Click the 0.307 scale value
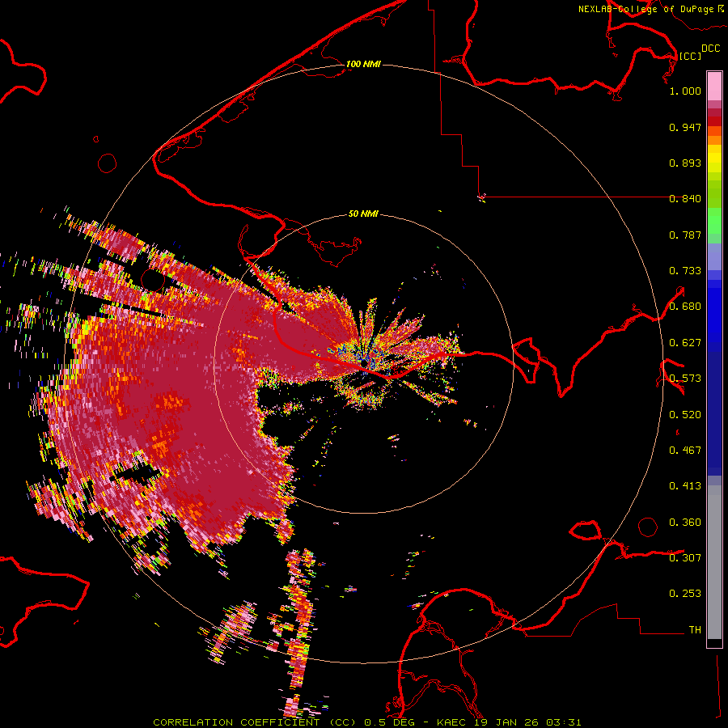Viewport: 728px width, 728px height. click(685, 557)
